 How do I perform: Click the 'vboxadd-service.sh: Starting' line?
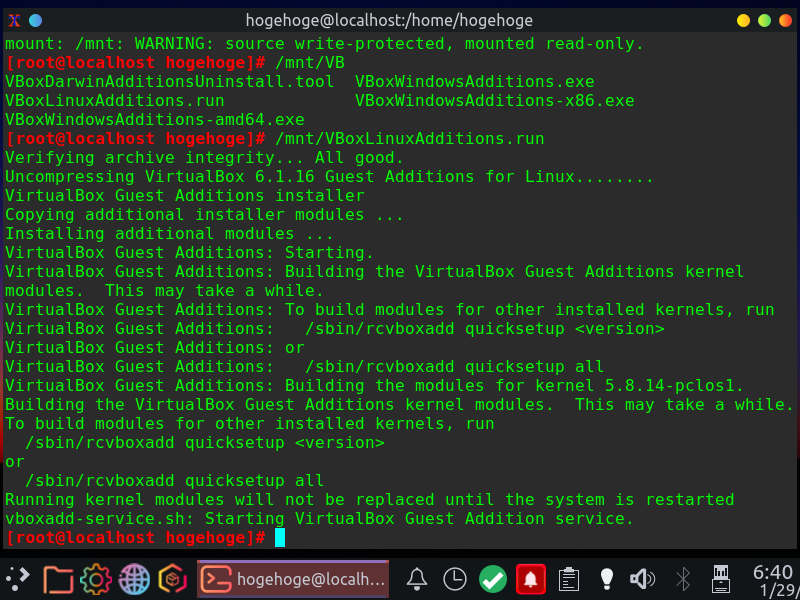tap(319, 518)
